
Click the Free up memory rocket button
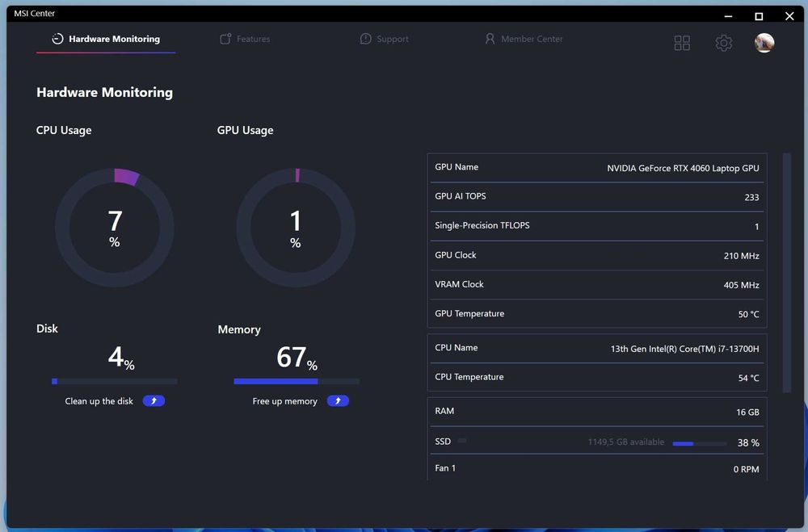pyautogui.click(x=338, y=400)
